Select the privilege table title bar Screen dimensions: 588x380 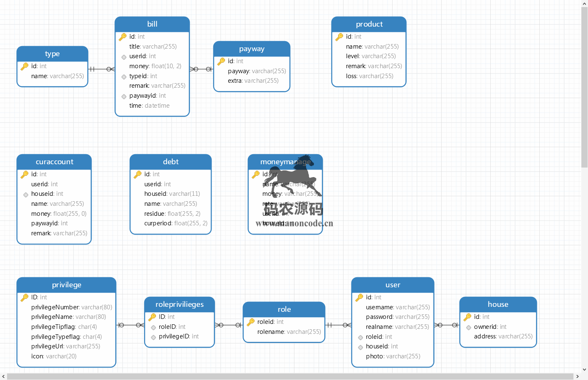click(67, 285)
